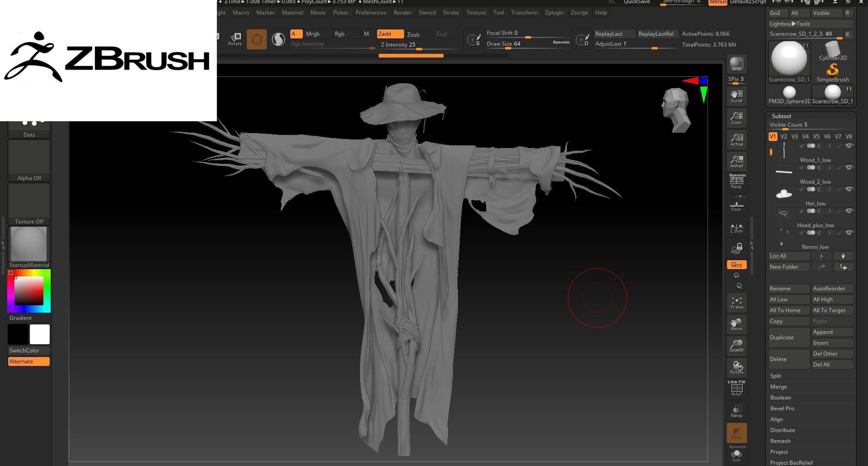Collapse the Subtool palette header
The width and height of the screenshot is (868, 466).
click(x=781, y=116)
